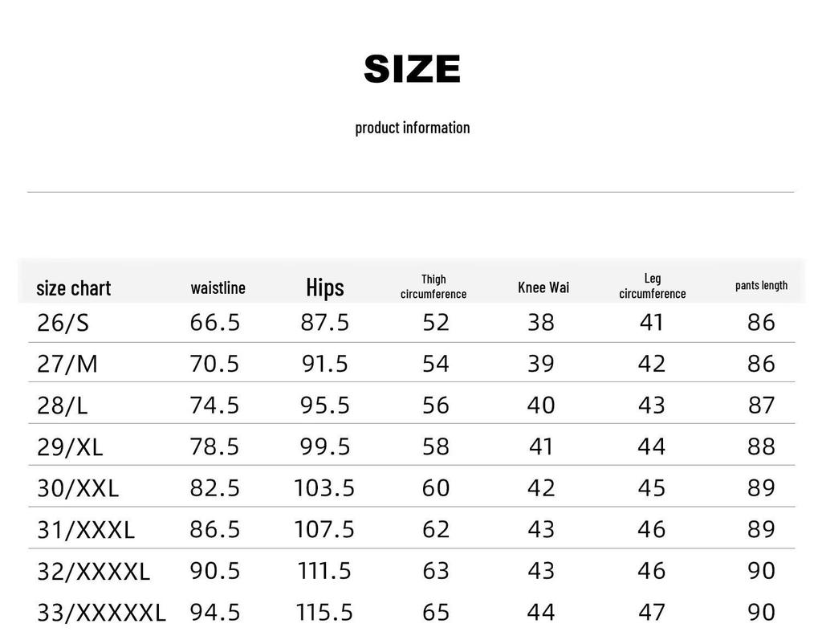This screenshot has width=822, height=644.
Task: Click the 29/XL size label
Action: click(70, 446)
